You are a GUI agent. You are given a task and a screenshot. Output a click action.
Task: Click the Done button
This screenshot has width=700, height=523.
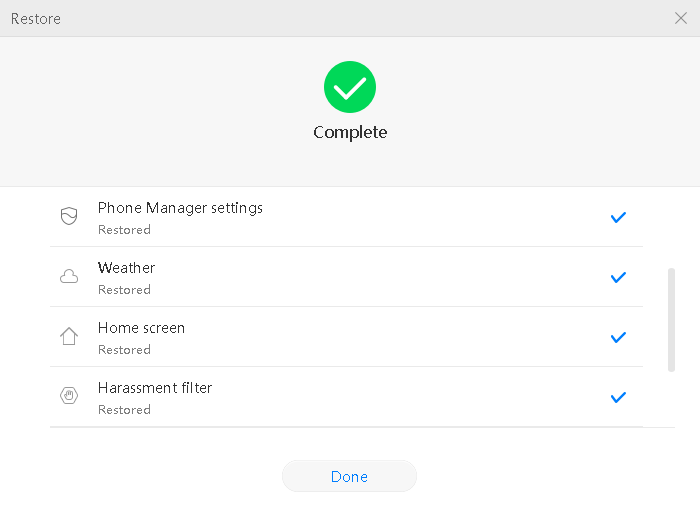coord(349,476)
